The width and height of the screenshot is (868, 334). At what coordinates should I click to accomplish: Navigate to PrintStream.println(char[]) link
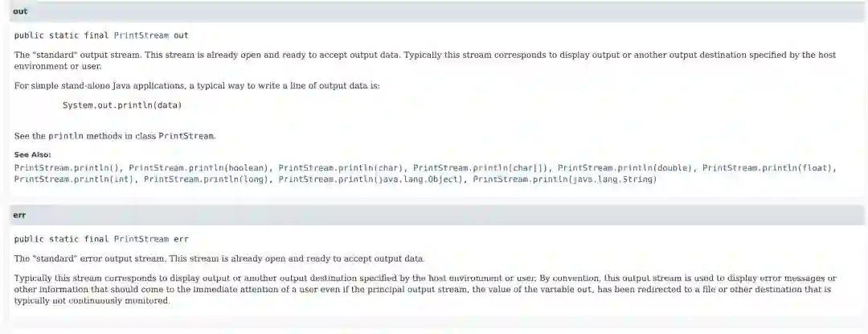pyautogui.click(x=481, y=167)
